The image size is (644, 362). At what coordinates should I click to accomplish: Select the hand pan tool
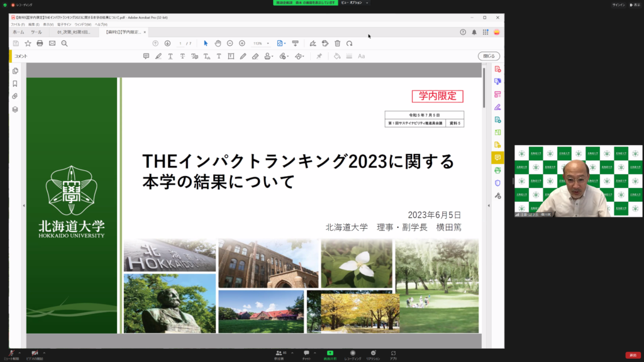click(x=218, y=43)
